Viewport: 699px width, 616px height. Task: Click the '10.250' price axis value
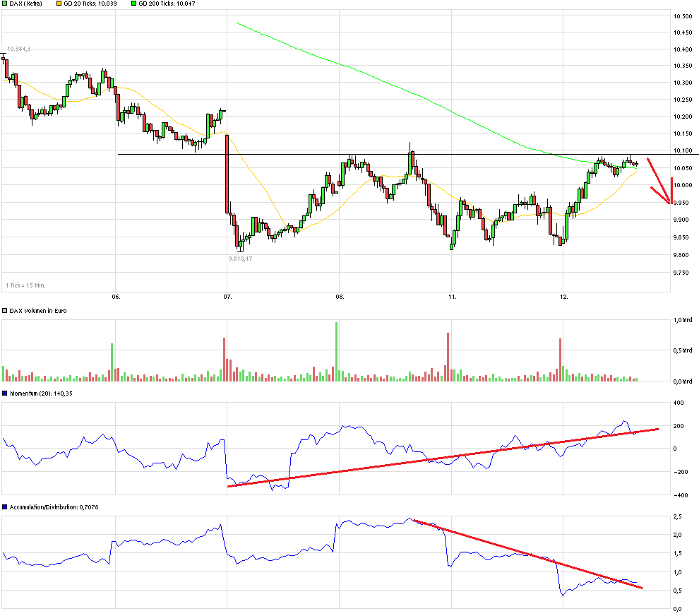(683, 100)
